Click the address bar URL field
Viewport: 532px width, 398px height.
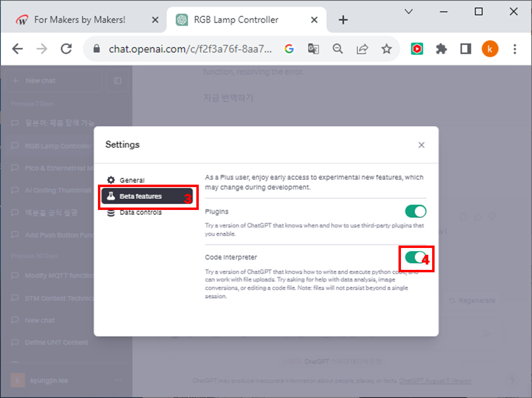click(x=190, y=49)
